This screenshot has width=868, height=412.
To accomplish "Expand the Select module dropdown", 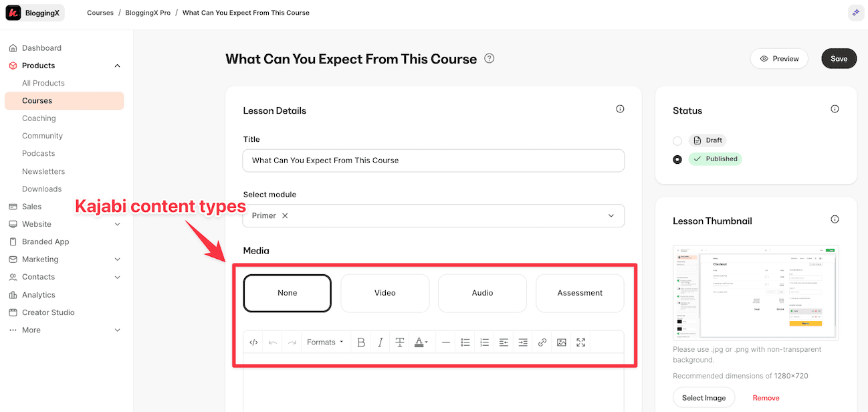I will (x=610, y=216).
